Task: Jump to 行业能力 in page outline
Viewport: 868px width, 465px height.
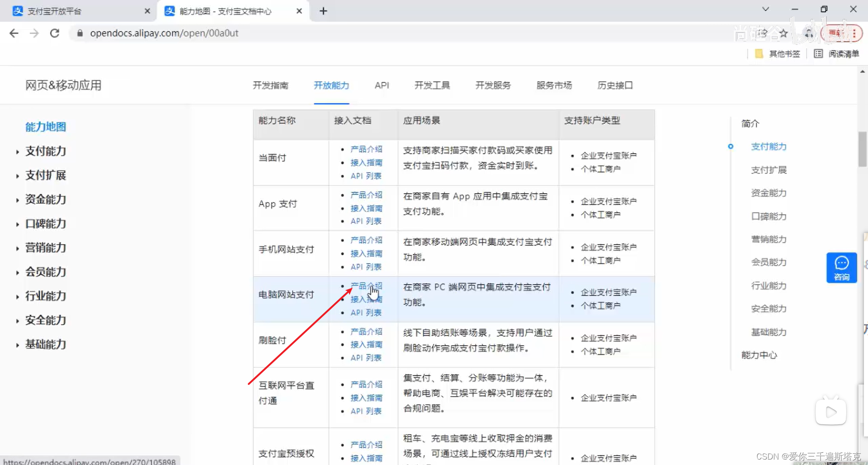Action: 769,286
